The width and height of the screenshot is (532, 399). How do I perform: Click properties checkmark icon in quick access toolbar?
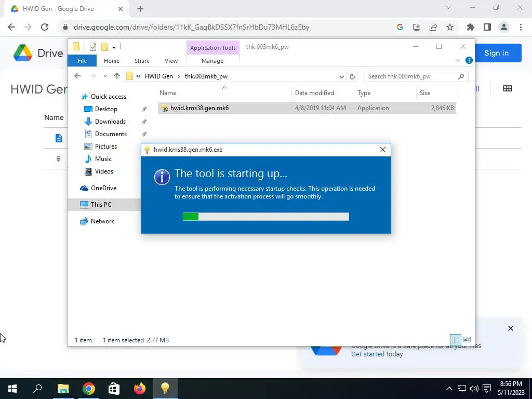(x=93, y=47)
